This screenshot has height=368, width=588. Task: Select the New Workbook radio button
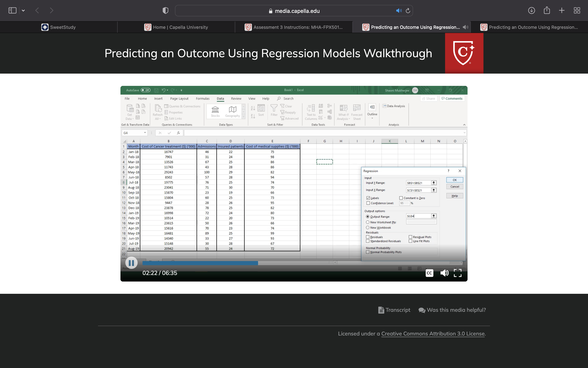click(368, 228)
